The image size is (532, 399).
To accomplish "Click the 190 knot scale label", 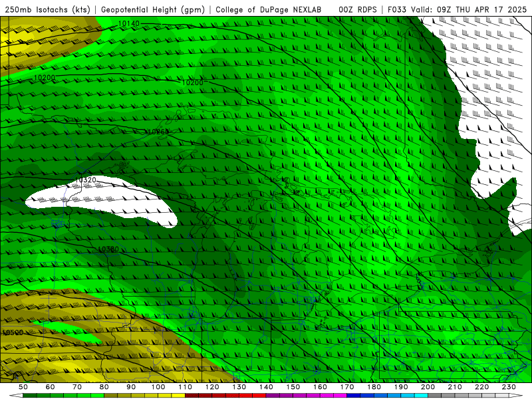I will pyautogui.click(x=401, y=387).
